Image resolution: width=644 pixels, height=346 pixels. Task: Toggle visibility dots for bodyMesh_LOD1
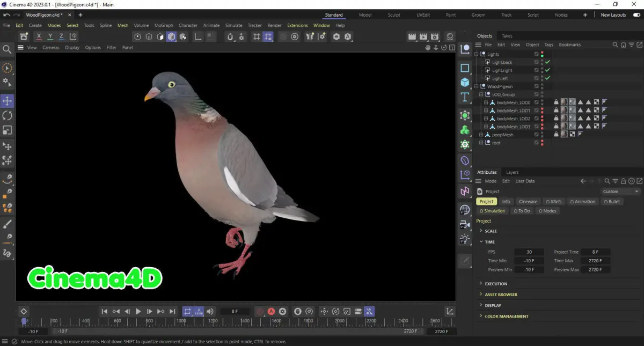[x=542, y=111]
